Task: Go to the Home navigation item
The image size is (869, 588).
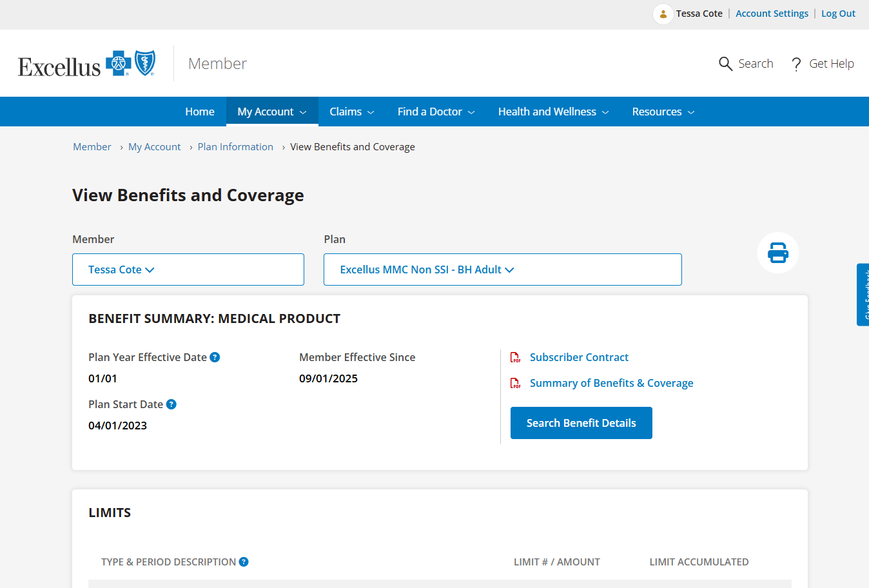Action: coord(200,112)
